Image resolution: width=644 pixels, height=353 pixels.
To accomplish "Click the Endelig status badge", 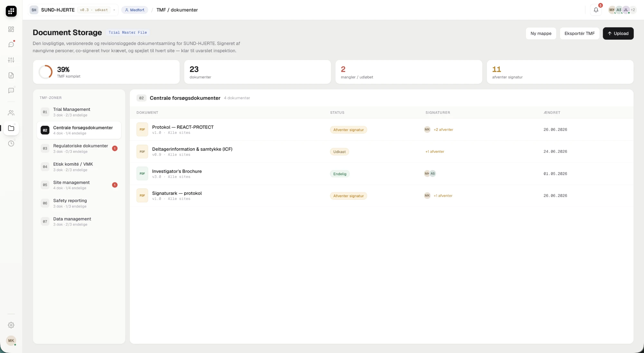I will coord(340,174).
